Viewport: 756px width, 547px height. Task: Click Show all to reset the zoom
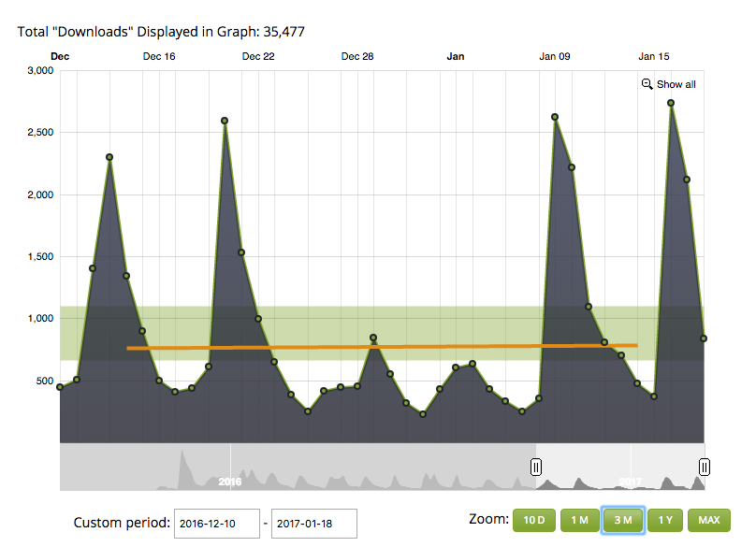(676, 84)
